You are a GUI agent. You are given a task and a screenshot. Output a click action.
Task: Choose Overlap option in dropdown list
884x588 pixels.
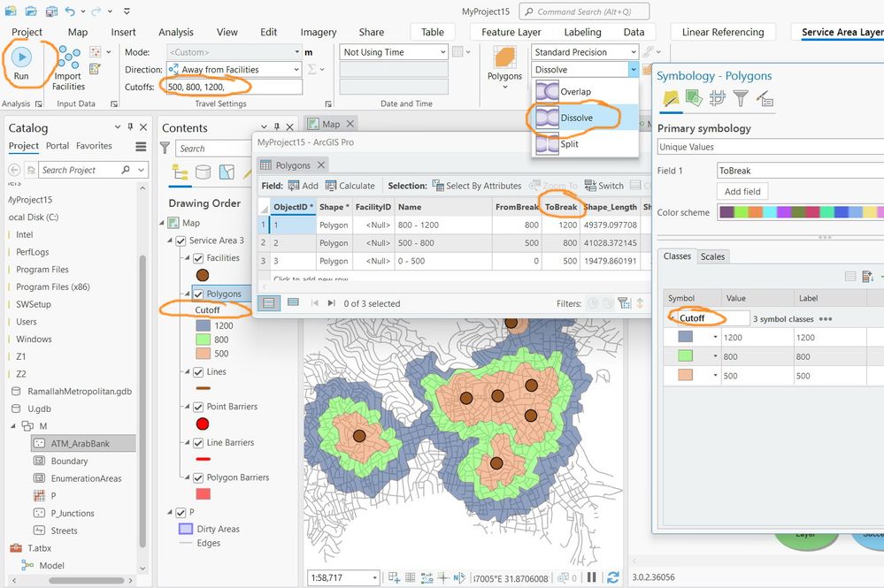pos(585,91)
